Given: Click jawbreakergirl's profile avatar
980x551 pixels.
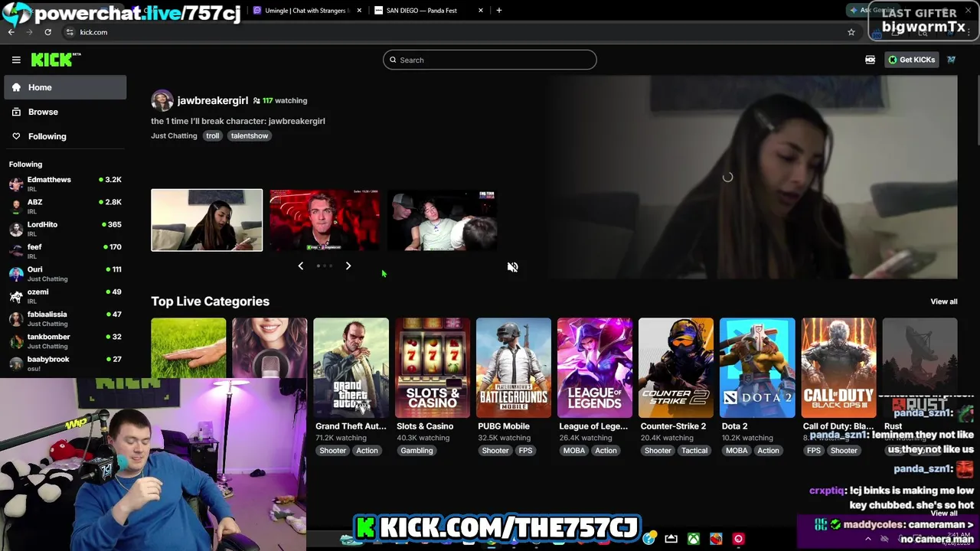Looking at the screenshot, I should [x=162, y=100].
